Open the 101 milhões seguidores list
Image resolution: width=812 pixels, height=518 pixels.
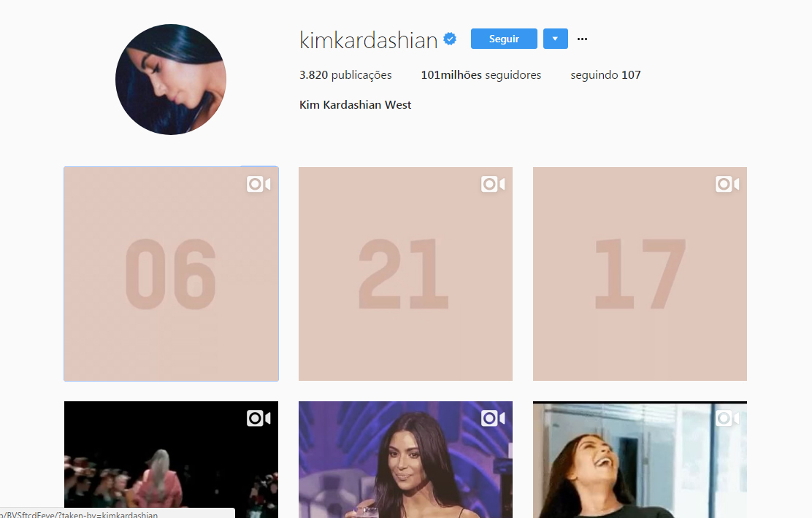(480, 75)
